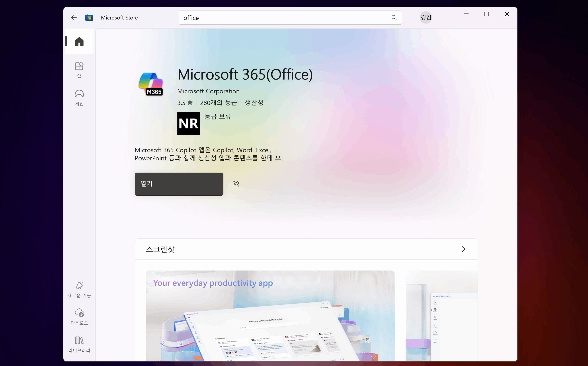Switch to the 게임 (Games) section
Image resolution: width=588 pixels, height=366 pixels.
(79, 97)
